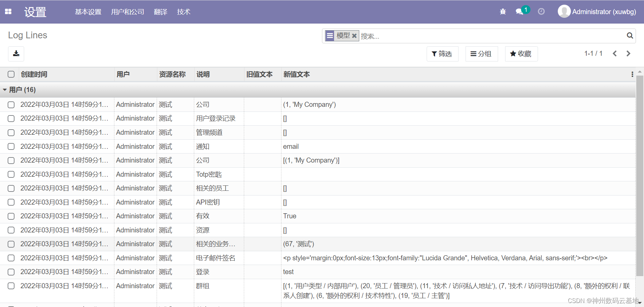Open the messaging icon with notification badge

[520, 11]
